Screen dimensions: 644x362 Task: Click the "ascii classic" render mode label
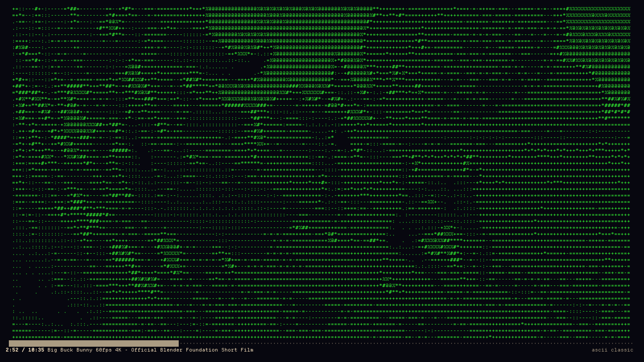tap(612, 350)
